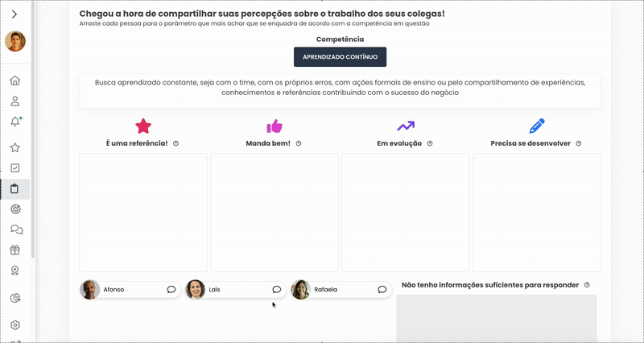Open the star favorites icon in sidebar
Image resolution: width=644 pixels, height=343 pixels.
point(14,147)
